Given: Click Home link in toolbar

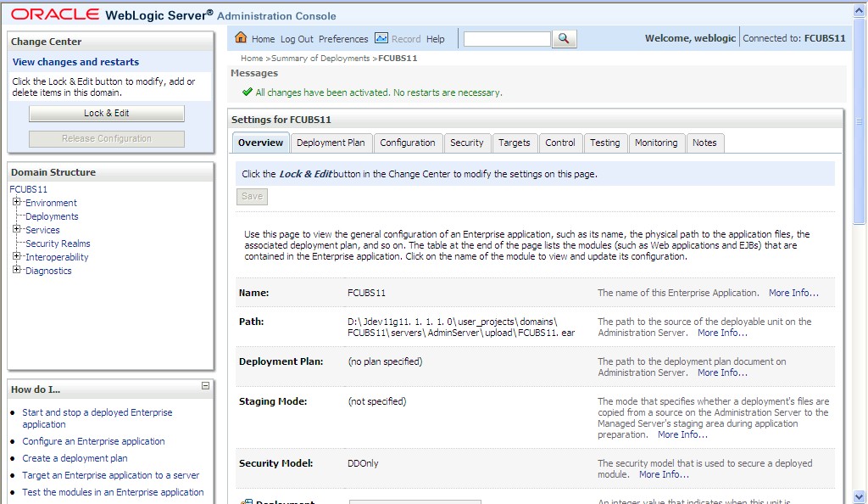Looking at the screenshot, I should 263,39.
